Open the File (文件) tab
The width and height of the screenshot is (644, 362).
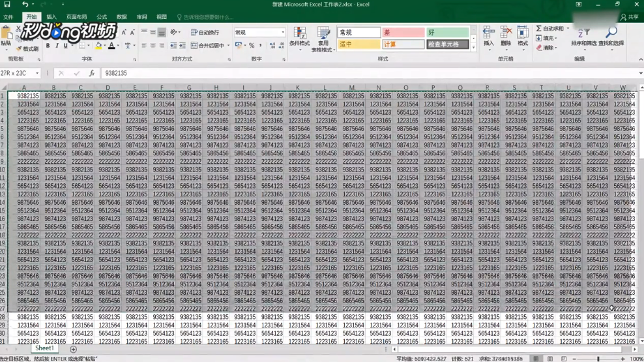[x=8, y=17]
